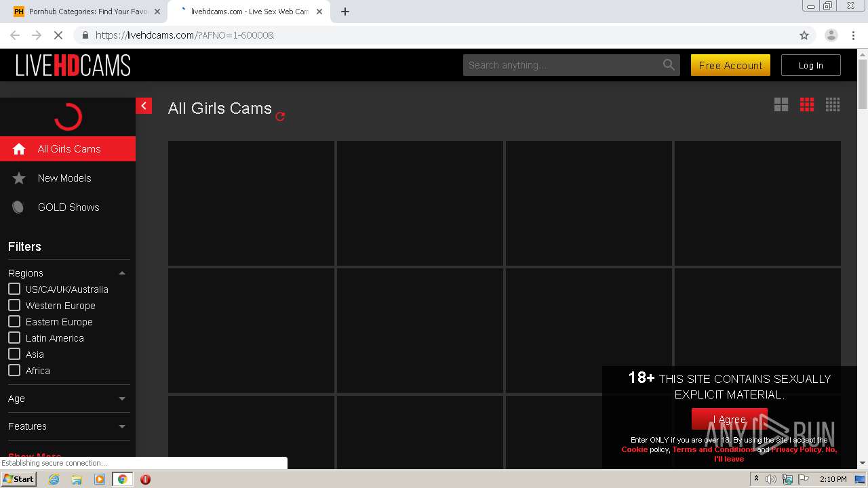Click the coin icon beside GOLD Shows
Viewport: 868px width, 488px height.
tap(18, 207)
